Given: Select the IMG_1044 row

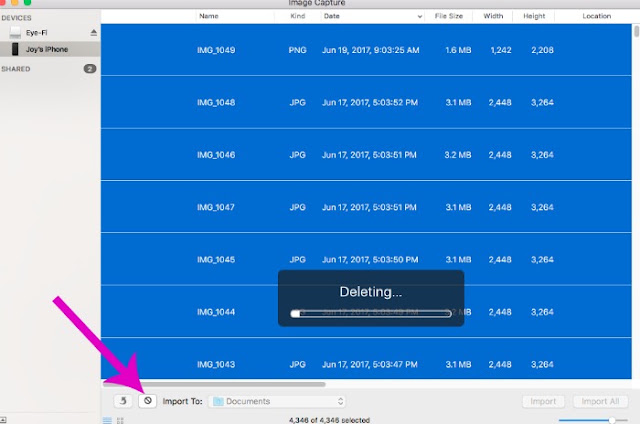Looking at the screenshot, I should pyautogui.click(x=366, y=312).
